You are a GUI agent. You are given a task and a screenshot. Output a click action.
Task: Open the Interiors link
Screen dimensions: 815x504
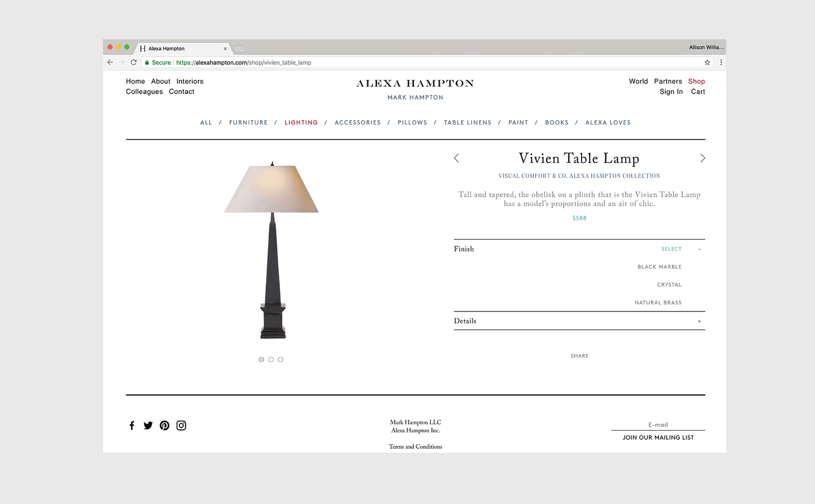(x=190, y=81)
